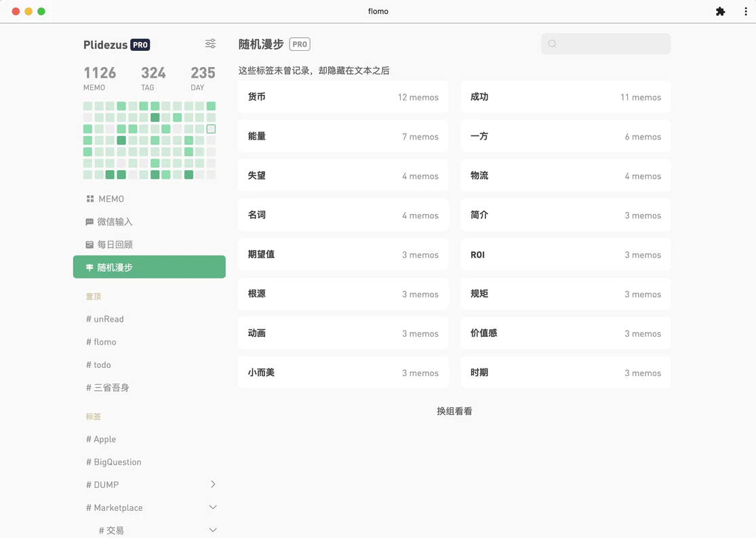The image size is (756, 538).
Task: Open the 小而美 tag card
Action: point(343,373)
